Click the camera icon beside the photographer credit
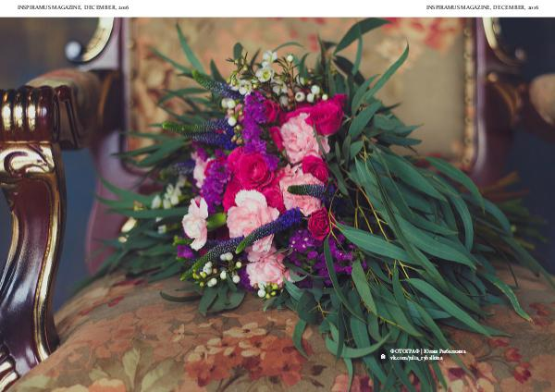Screen dimensions: 555x392 point(384,357)
